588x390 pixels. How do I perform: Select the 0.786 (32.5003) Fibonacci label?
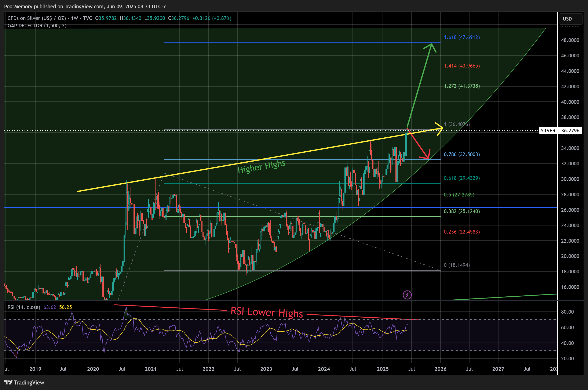pyautogui.click(x=462, y=154)
